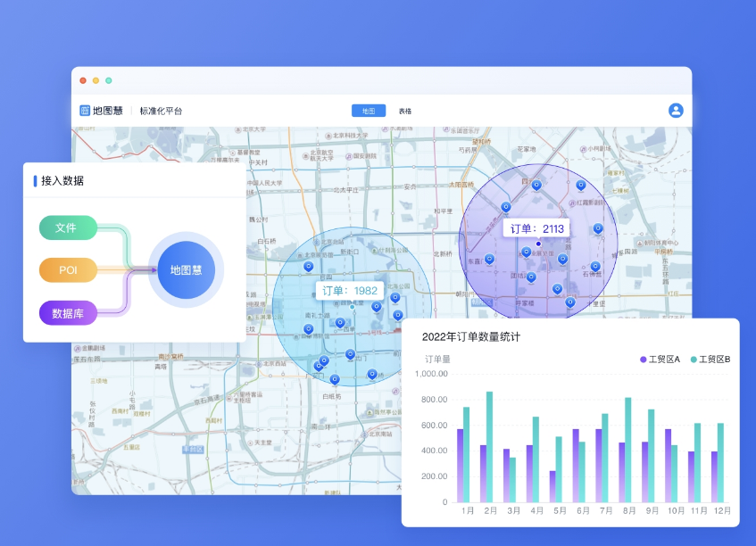Select the purple 数据库 data source pill

pos(68,313)
